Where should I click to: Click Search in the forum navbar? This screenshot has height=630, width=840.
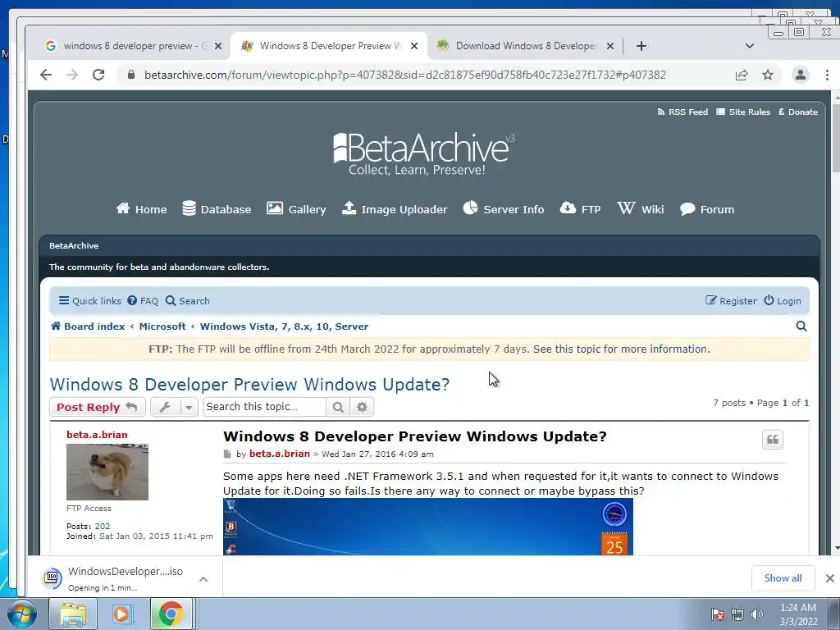[188, 301]
